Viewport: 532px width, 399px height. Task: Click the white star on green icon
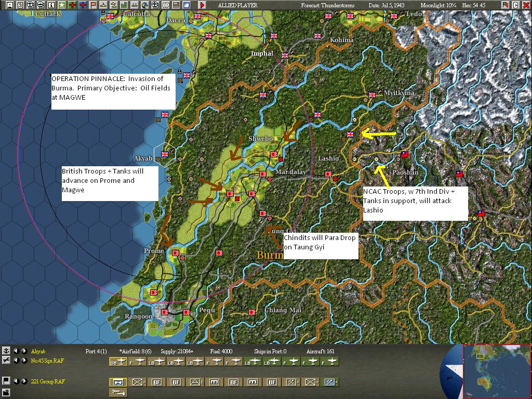(62, 5)
